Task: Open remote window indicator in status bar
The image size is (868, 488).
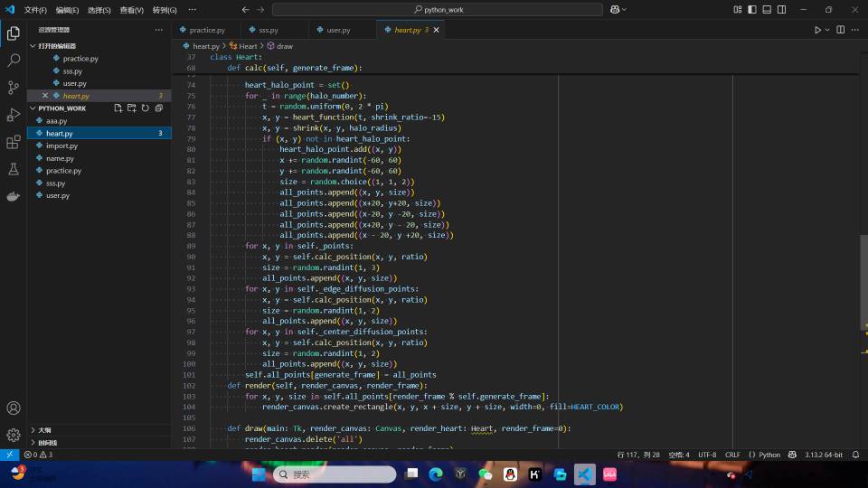Action: click(x=9, y=455)
